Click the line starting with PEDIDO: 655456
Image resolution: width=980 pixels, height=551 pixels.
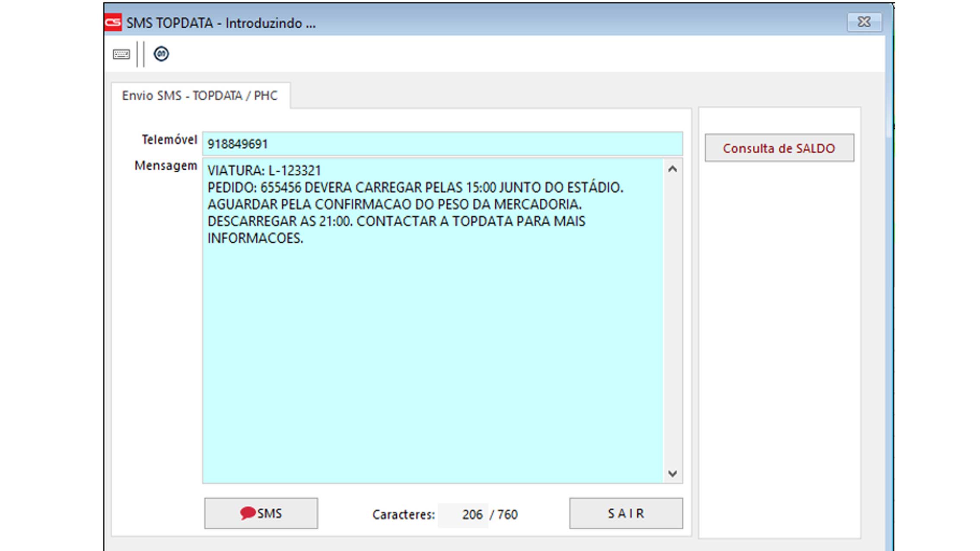[x=415, y=187]
